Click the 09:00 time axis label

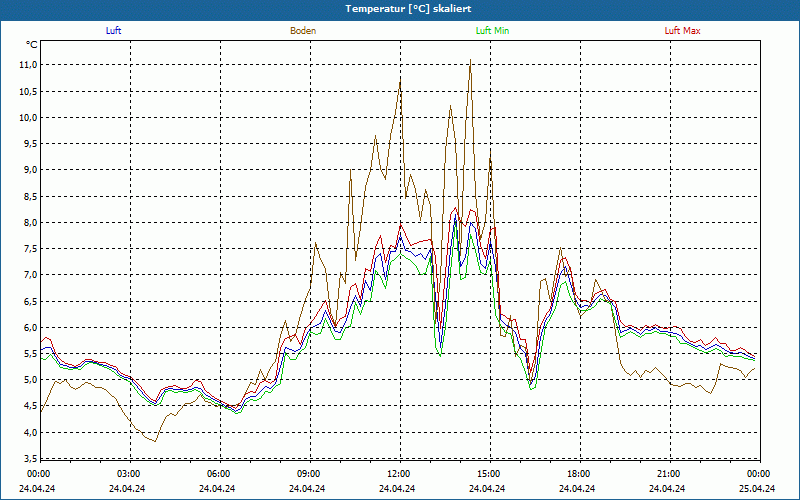[308, 474]
